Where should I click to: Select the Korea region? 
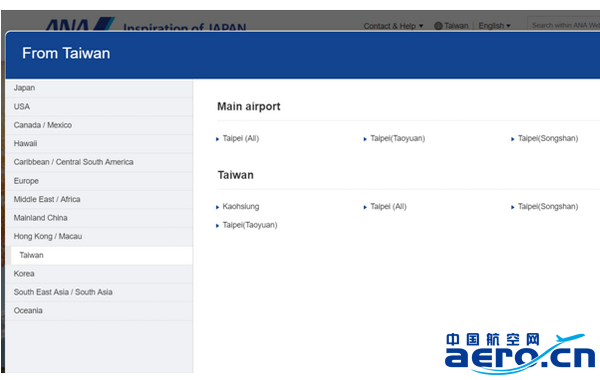(x=99, y=274)
